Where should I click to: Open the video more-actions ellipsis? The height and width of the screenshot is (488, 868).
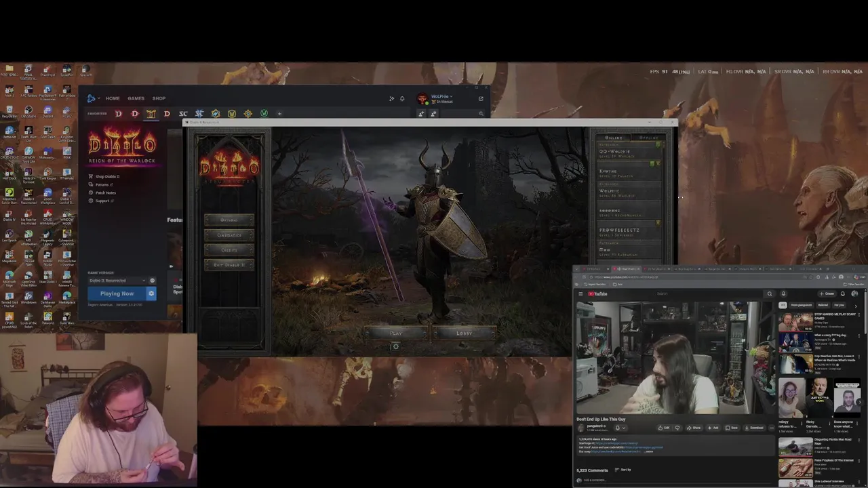pyautogui.click(x=771, y=428)
